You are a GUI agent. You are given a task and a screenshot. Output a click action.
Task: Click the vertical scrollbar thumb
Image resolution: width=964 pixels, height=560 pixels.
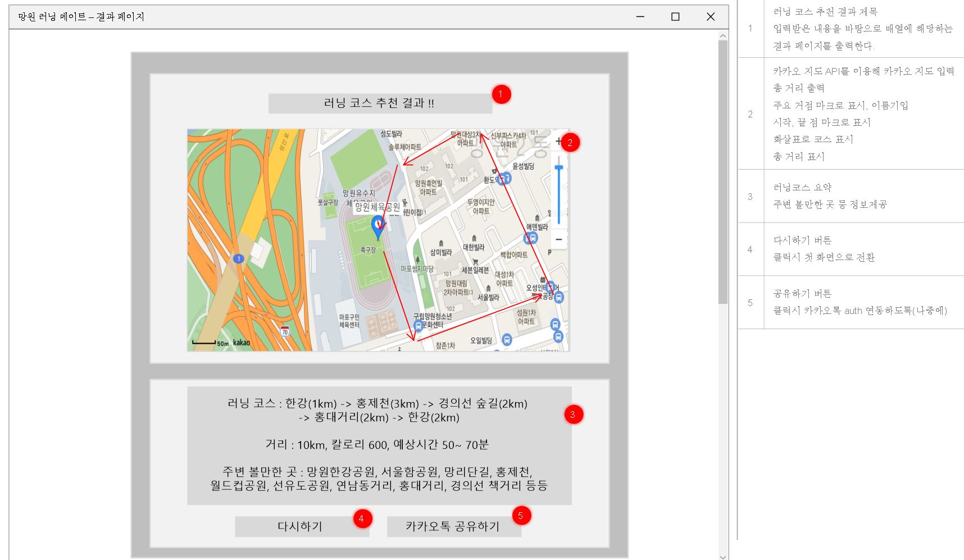point(722,169)
